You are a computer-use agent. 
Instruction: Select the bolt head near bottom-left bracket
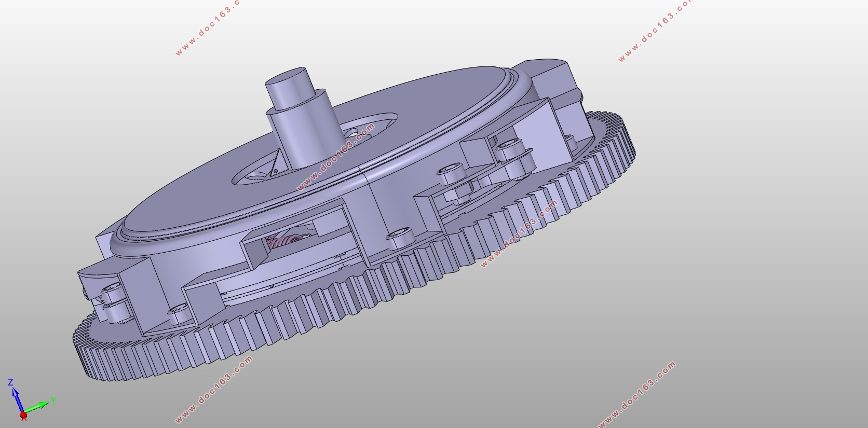click(178, 313)
